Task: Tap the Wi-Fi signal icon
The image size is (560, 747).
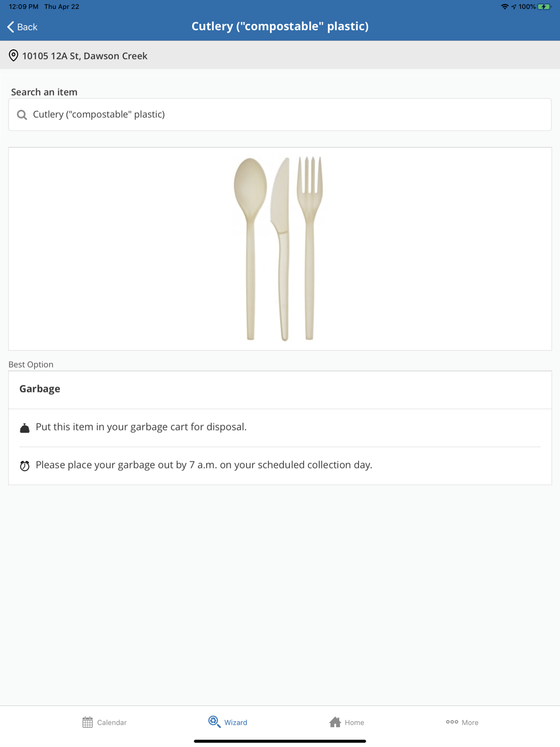Action: point(505,7)
